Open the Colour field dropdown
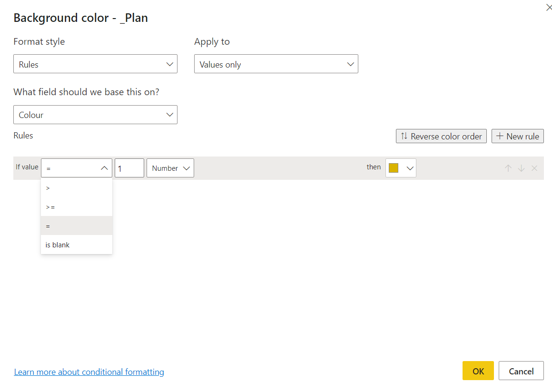The width and height of the screenshot is (552, 392). pos(95,115)
